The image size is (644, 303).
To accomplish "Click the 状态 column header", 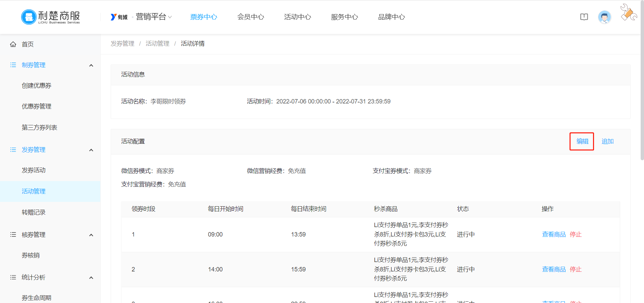I will [463, 209].
